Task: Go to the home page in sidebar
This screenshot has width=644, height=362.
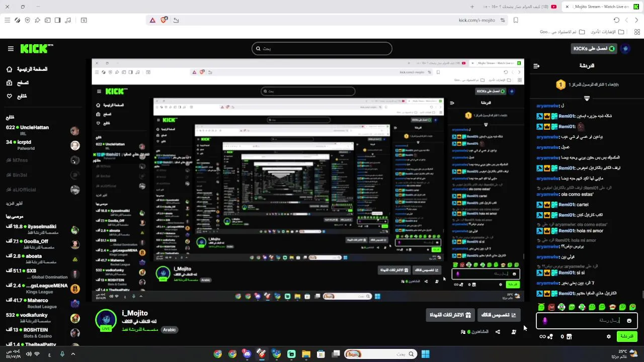Action: [27, 69]
